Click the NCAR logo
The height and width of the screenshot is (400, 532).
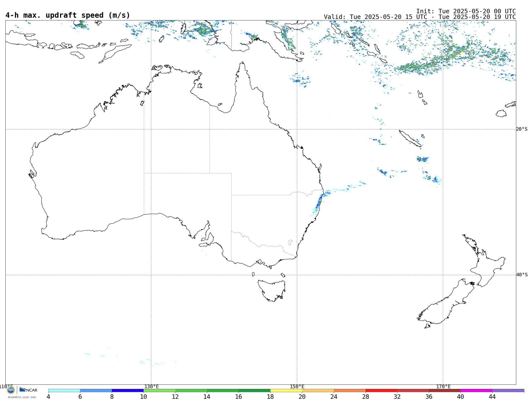28,390
